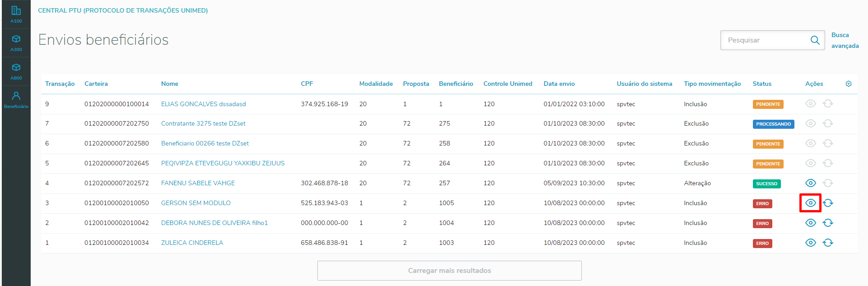
Task: Sort by Usuário do sistema column header
Action: pos(645,84)
